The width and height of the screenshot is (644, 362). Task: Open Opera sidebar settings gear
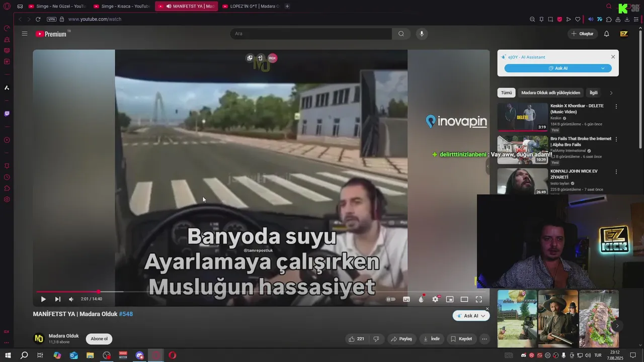click(x=7, y=200)
